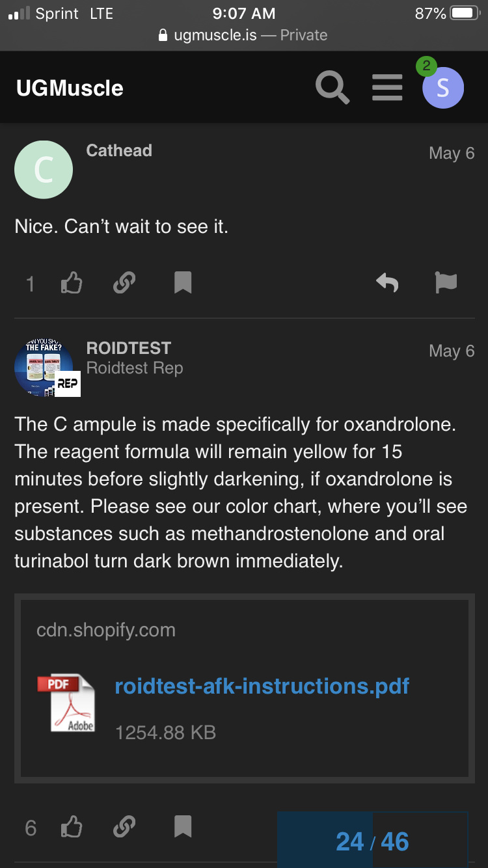Screen dimensions: 488x868
Task: Open the forum search
Action: tap(332, 88)
